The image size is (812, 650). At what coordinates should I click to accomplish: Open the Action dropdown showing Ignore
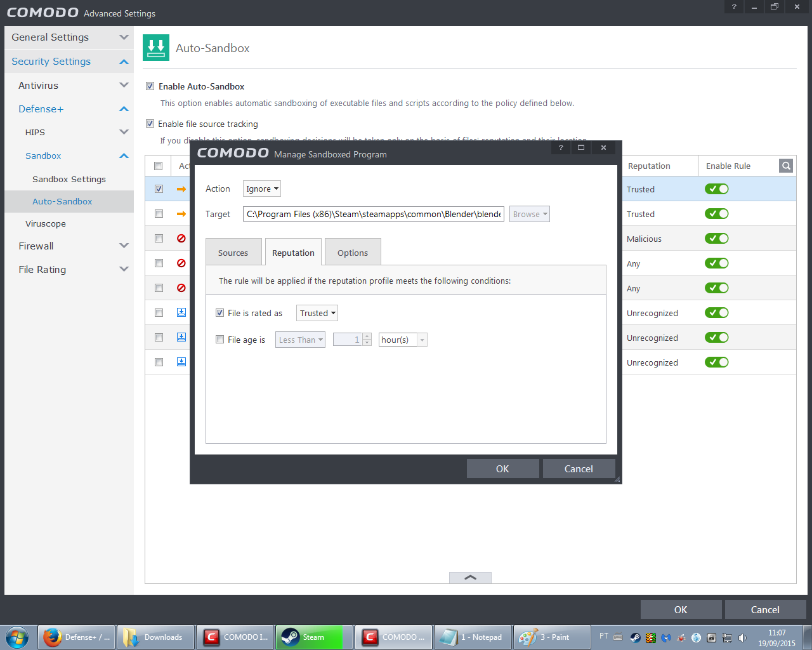[x=262, y=189]
